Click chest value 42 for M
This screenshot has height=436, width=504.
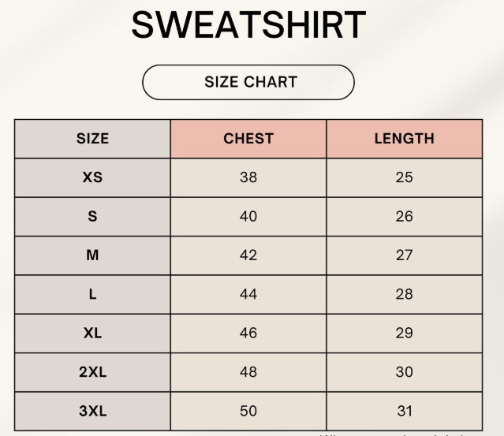click(248, 255)
